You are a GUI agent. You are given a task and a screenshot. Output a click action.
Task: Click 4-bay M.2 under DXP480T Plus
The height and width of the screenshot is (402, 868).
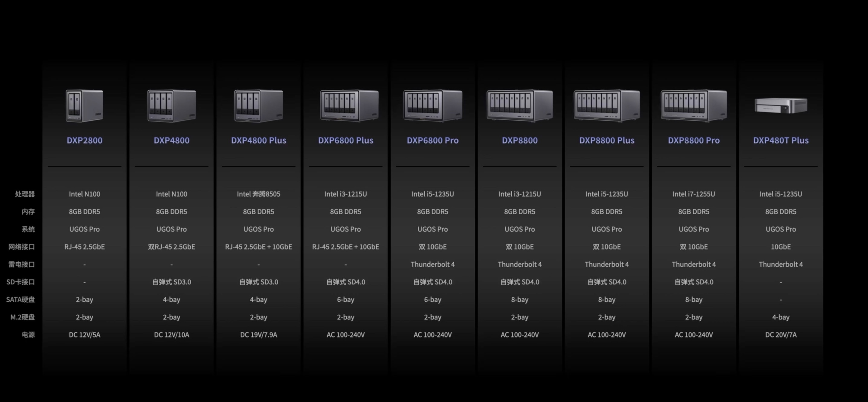tap(781, 317)
